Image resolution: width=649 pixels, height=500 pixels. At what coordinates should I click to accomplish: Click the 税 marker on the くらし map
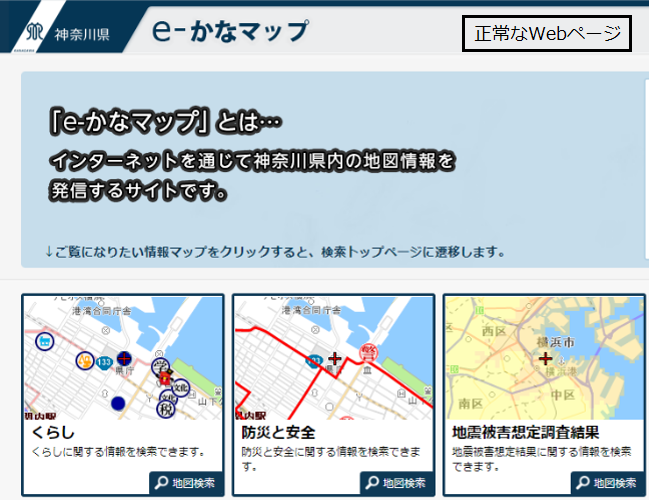click(166, 408)
